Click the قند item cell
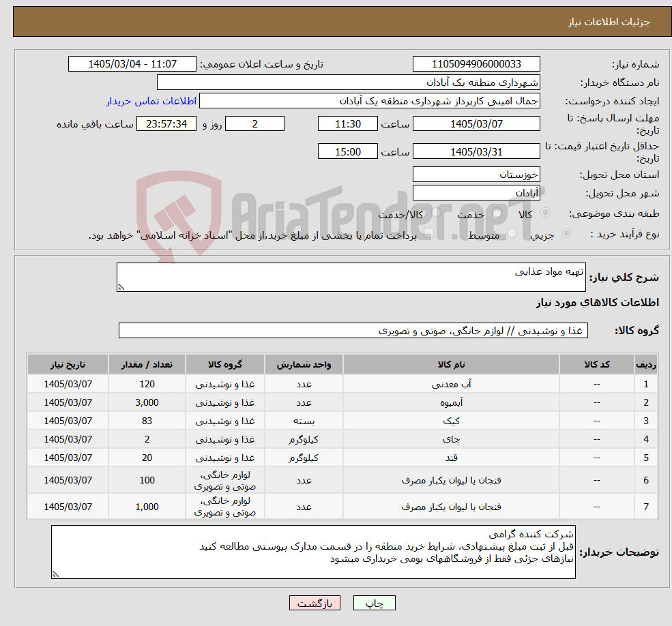This screenshot has height=626, width=672. [451, 458]
